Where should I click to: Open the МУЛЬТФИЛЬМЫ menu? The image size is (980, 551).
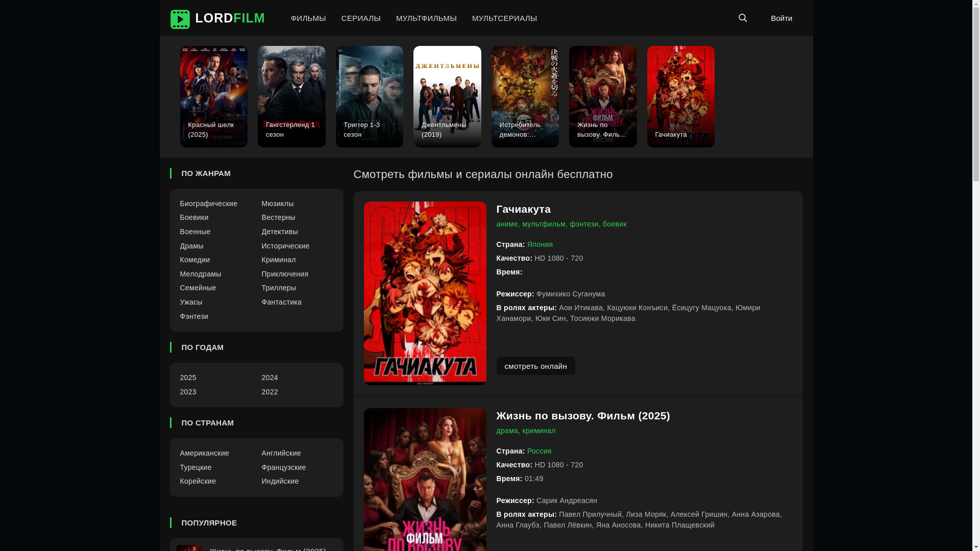click(426, 18)
